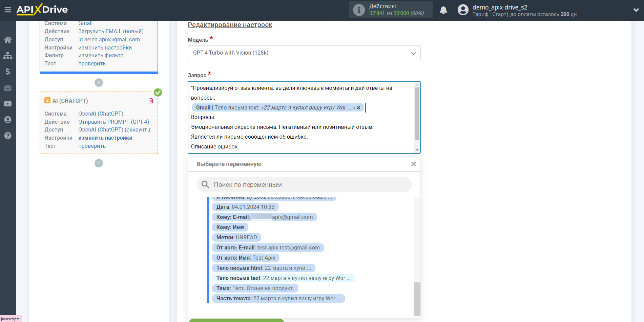
Task: Click 'AI (CHATGPT)' block title
Action: click(x=70, y=101)
